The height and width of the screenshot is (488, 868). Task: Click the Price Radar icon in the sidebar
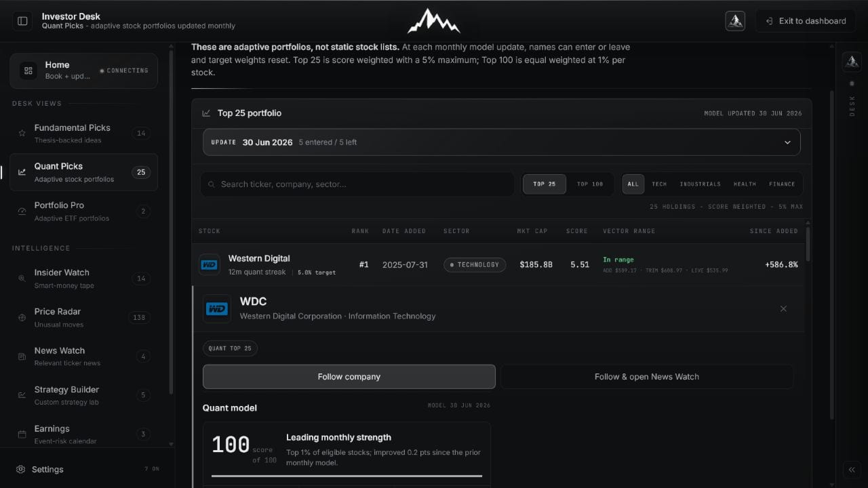point(22,318)
